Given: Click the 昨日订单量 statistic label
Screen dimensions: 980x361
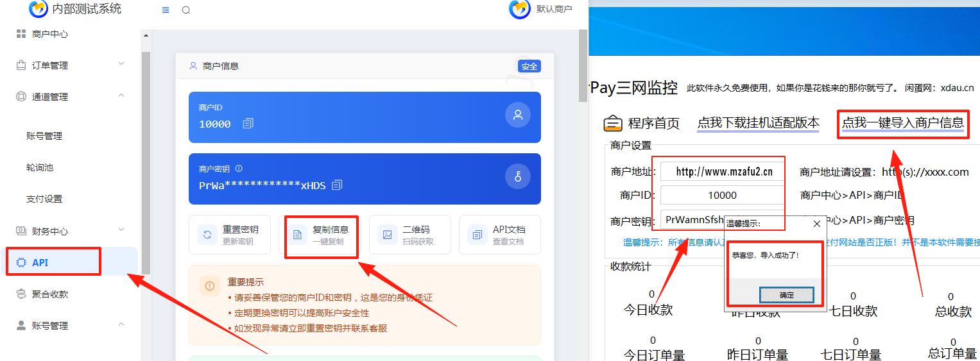Looking at the screenshot, I should [x=757, y=355].
